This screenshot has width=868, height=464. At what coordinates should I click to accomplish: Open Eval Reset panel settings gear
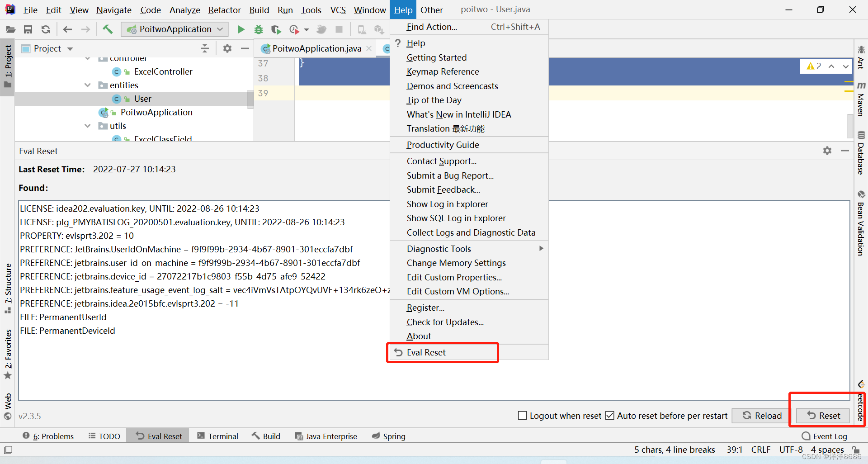click(x=827, y=151)
